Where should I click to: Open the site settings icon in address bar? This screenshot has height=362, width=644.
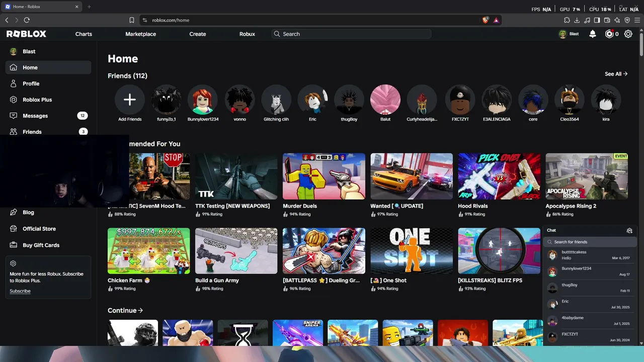145,20
